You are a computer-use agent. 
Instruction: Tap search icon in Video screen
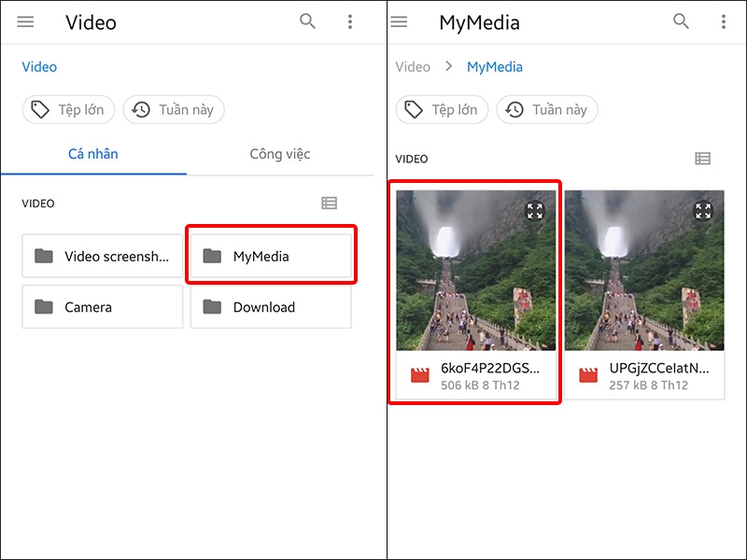[x=307, y=21]
